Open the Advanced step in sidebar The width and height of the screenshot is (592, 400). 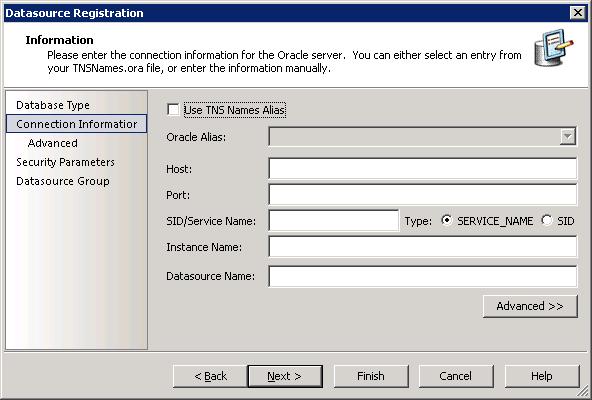52,143
